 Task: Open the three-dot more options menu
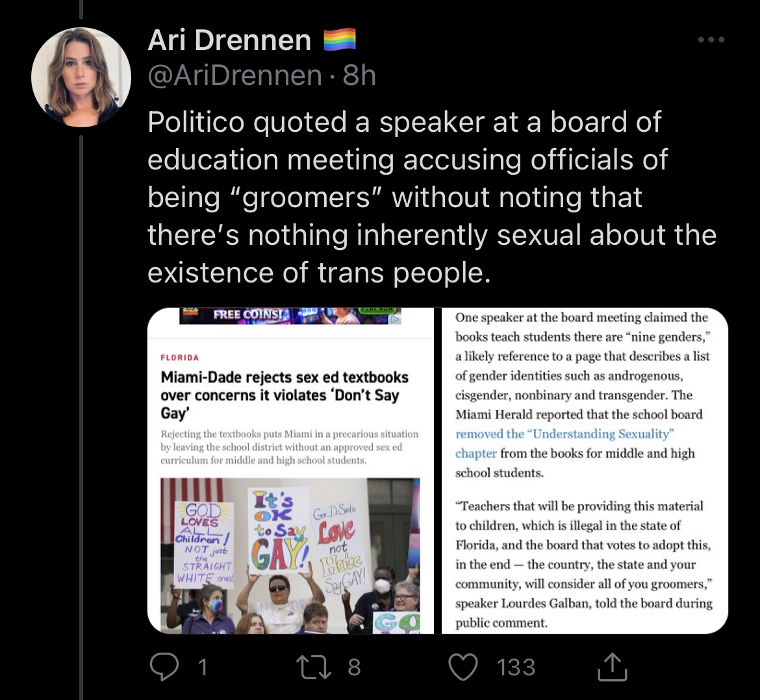point(711,40)
